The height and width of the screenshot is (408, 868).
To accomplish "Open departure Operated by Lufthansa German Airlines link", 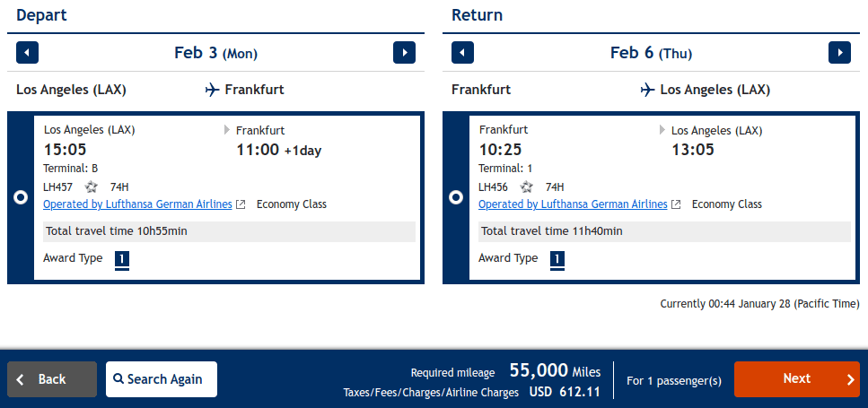I will [137, 204].
